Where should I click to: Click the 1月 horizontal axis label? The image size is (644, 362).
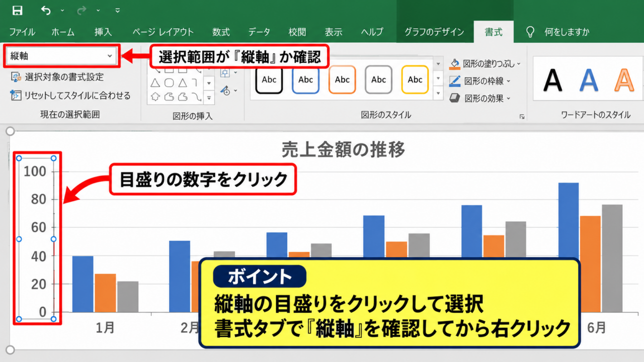105,327
